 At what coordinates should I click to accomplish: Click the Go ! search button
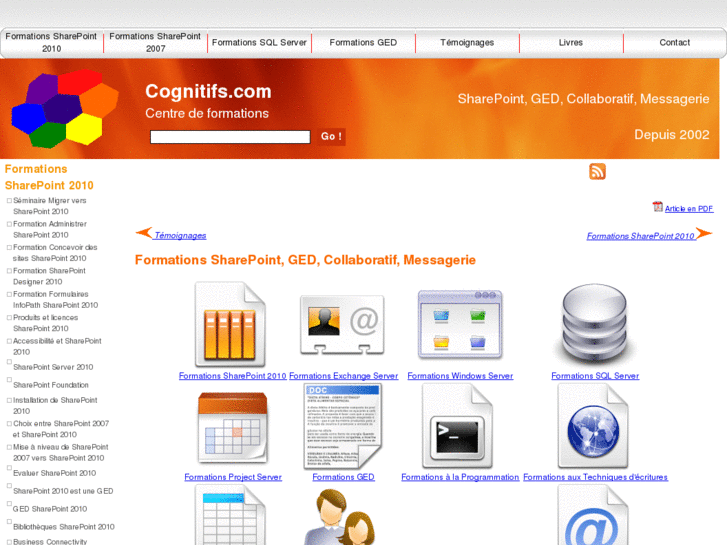click(x=332, y=136)
